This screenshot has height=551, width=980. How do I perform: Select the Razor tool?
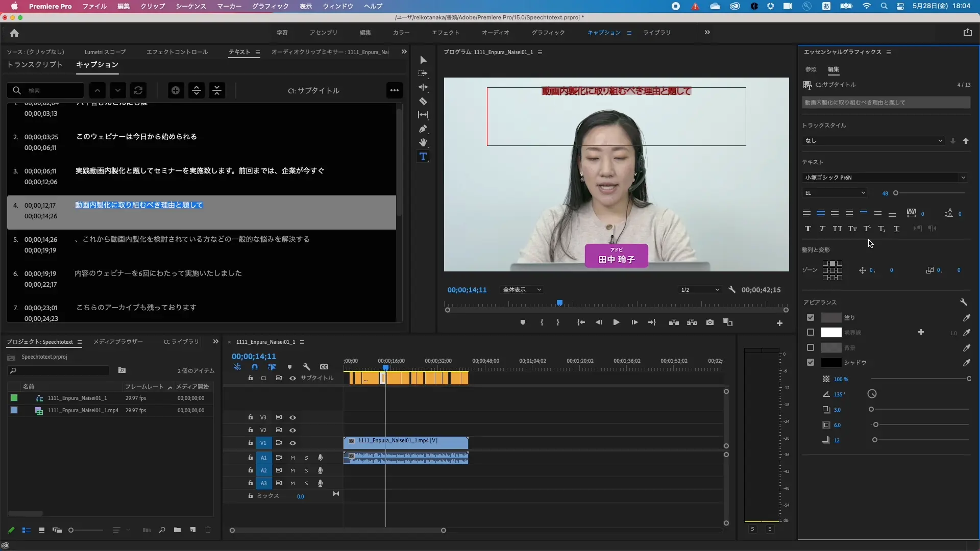tap(423, 102)
